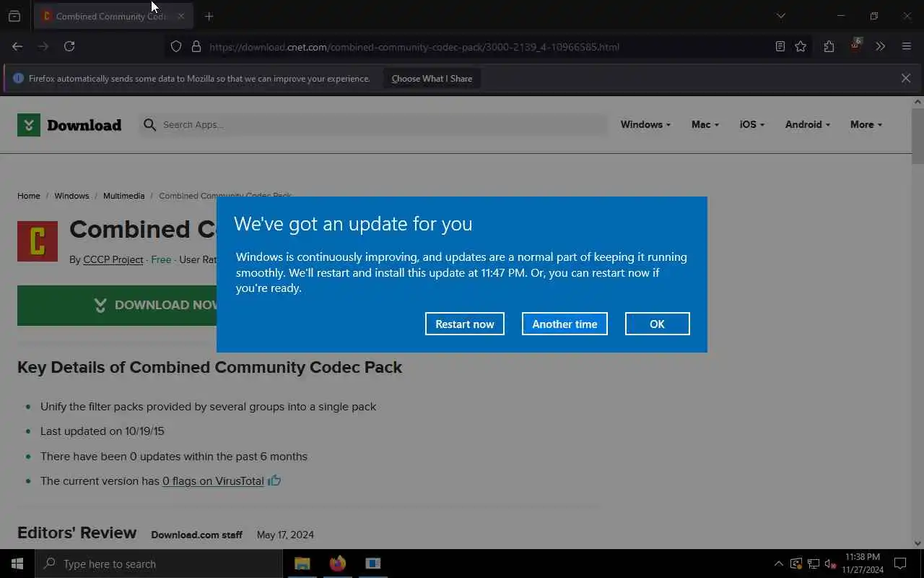Click Choose What I Share button
This screenshot has width=924, height=578.
click(432, 79)
